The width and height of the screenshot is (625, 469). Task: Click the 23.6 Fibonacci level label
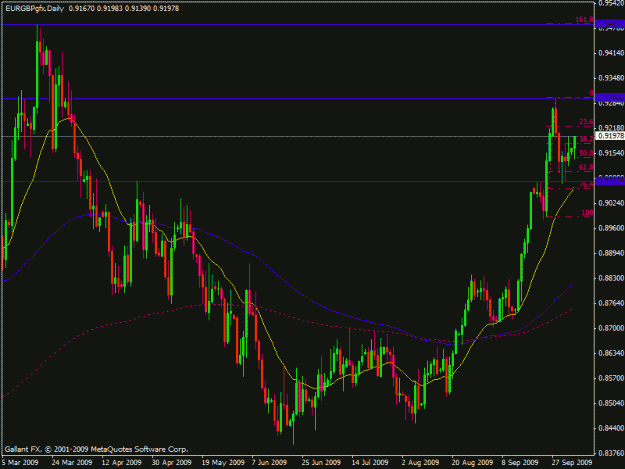coord(586,122)
